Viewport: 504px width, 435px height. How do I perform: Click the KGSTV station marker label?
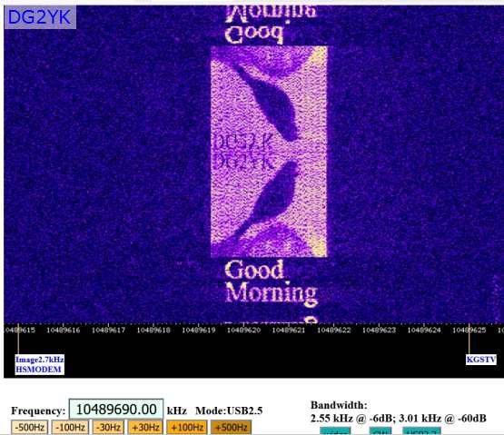(x=481, y=360)
